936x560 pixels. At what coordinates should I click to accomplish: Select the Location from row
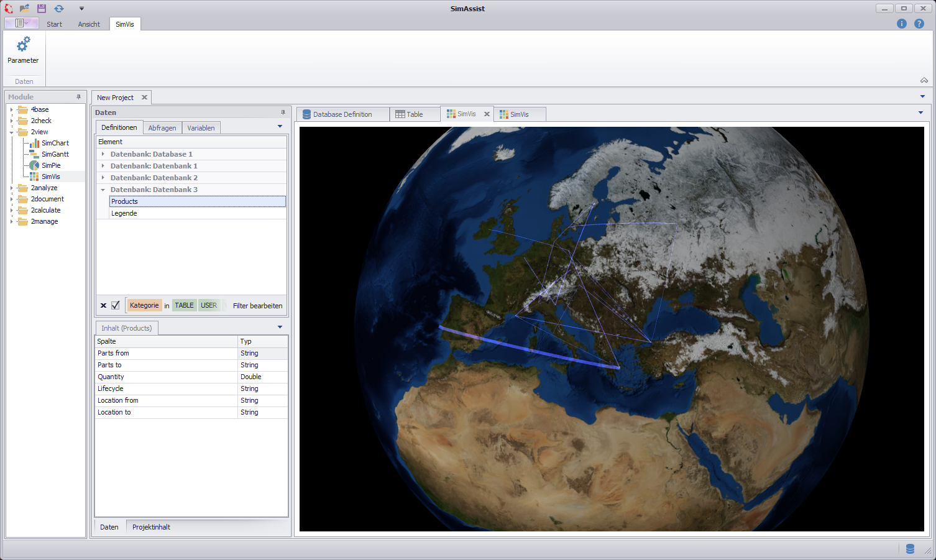coord(191,400)
